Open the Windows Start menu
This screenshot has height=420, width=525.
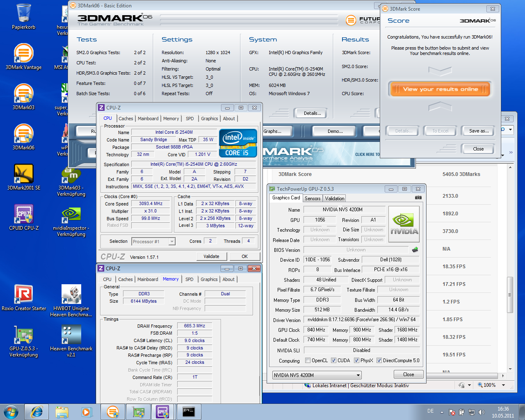pyautogui.click(x=11, y=412)
